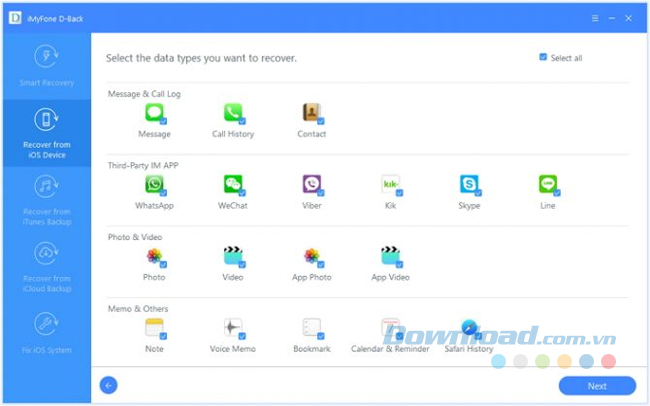The height and width of the screenshot is (406, 650).
Task: Switch to Recover from iCloud Backup
Action: (x=47, y=267)
